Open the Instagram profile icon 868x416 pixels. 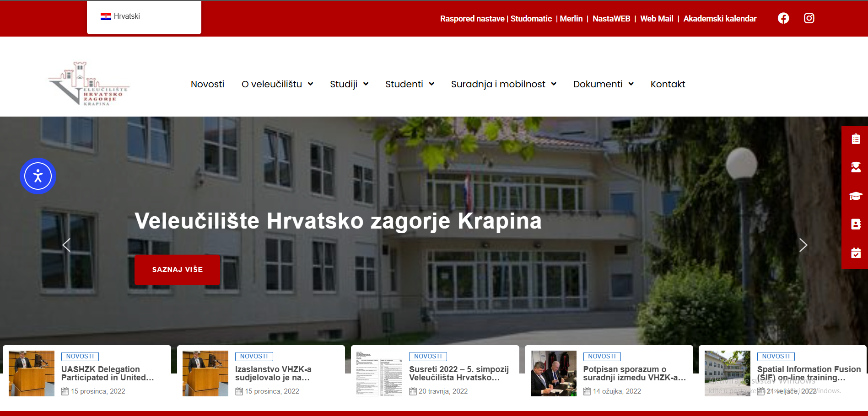pyautogui.click(x=809, y=18)
